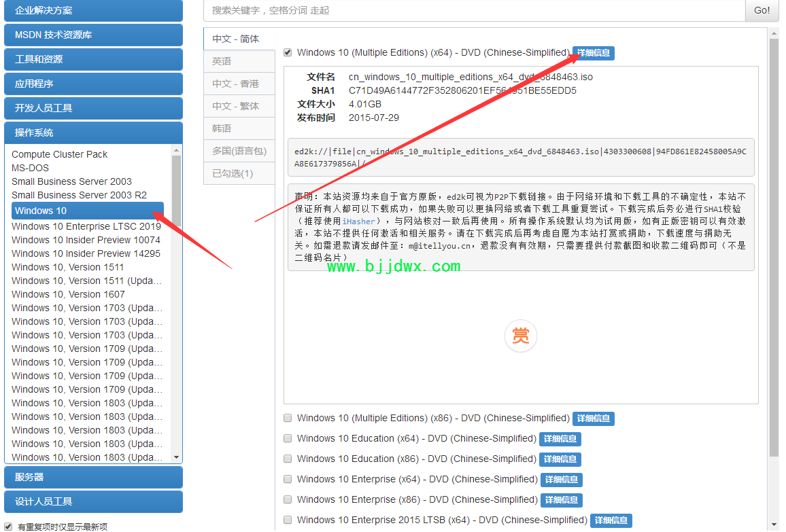Open the 中文 - 香港 tab
786x532 pixels.
point(239,84)
